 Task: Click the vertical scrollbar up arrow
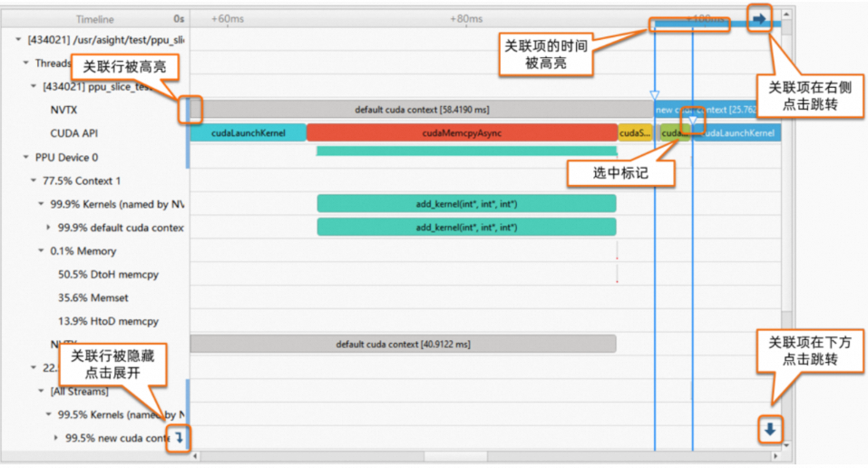click(786, 14)
